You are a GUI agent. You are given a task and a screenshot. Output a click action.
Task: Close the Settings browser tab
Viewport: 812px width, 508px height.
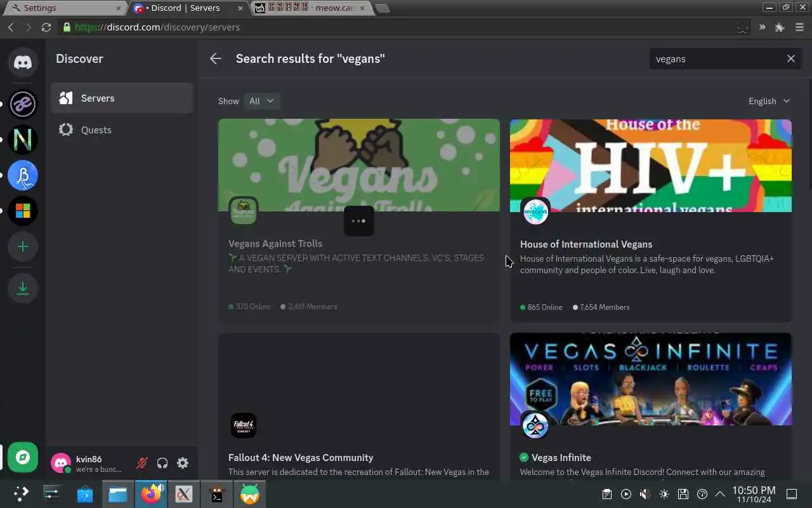coord(118,8)
